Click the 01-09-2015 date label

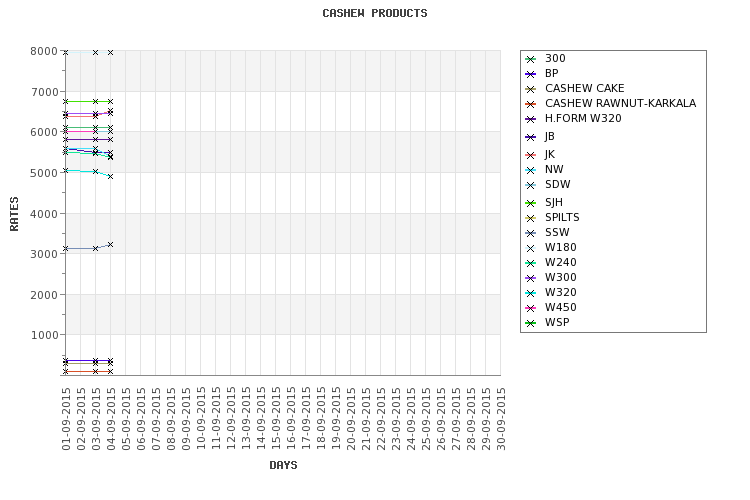(x=66, y=419)
